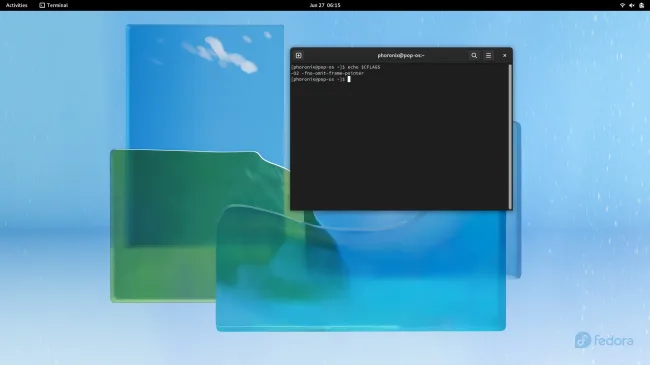The height and width of the screenshot is (365, 650).
Task: Click the echo $CFLAGS command line
Action: click(x=335, y=67)
